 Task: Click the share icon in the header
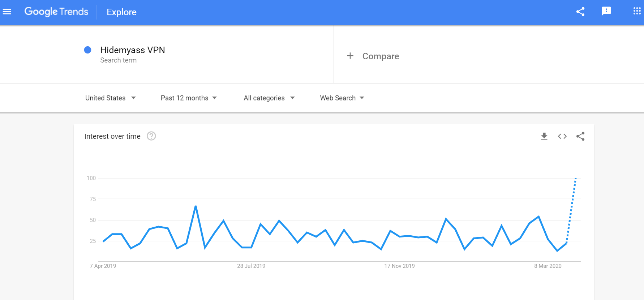580,12
